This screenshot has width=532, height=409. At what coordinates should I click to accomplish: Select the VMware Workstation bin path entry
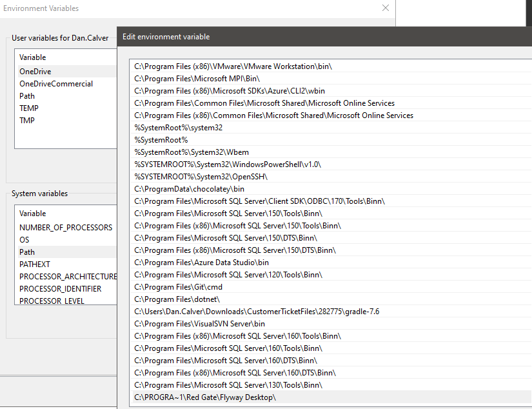(330, 66)
